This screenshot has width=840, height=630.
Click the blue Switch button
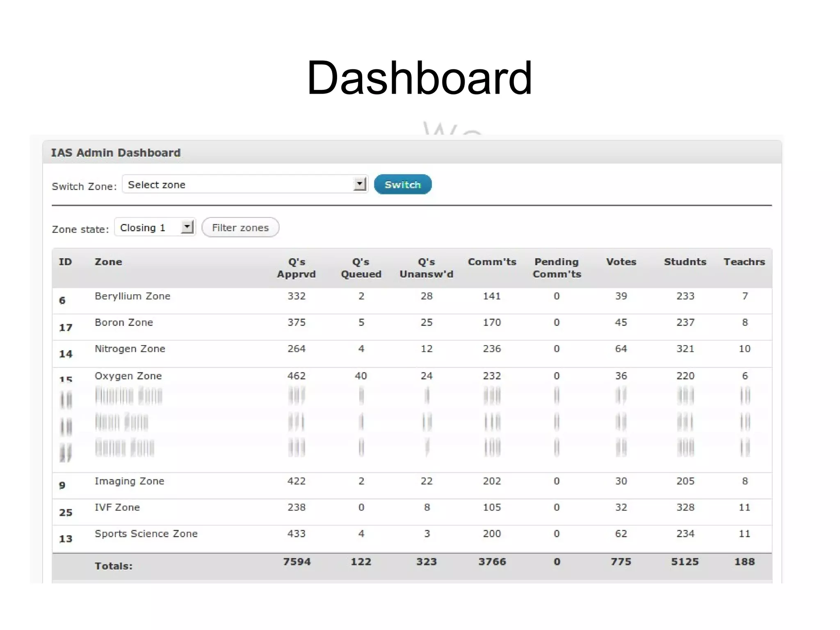(402, 185)
